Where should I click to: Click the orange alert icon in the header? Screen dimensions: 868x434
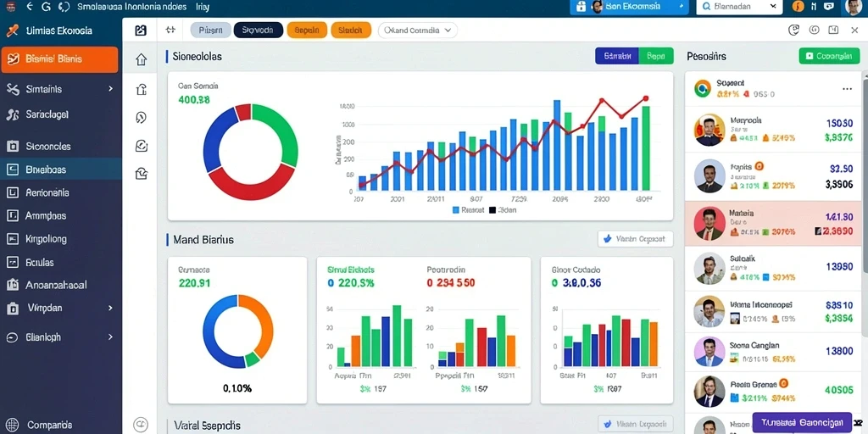pyautogui.click(x=798, y=7)
